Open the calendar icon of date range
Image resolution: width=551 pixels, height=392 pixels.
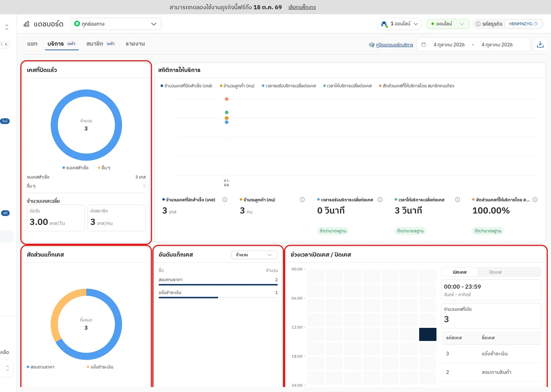click(424, 44)
